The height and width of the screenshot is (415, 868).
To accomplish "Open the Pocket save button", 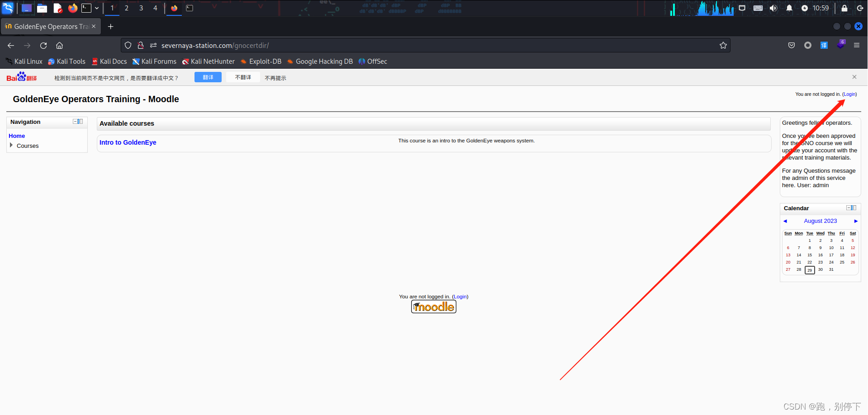I will pyautogui.click(x=792, y=45).
